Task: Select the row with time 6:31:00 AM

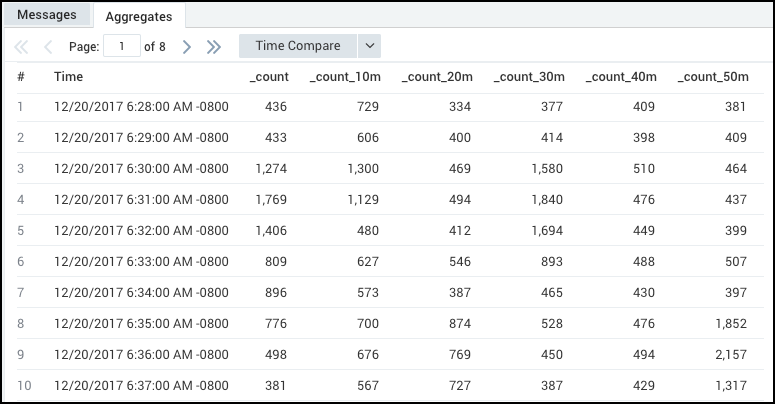Action: point(141,200)
